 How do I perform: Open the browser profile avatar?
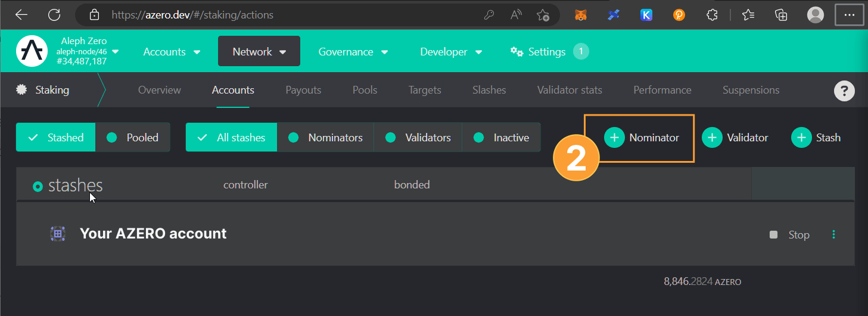[x=816, y=15]
